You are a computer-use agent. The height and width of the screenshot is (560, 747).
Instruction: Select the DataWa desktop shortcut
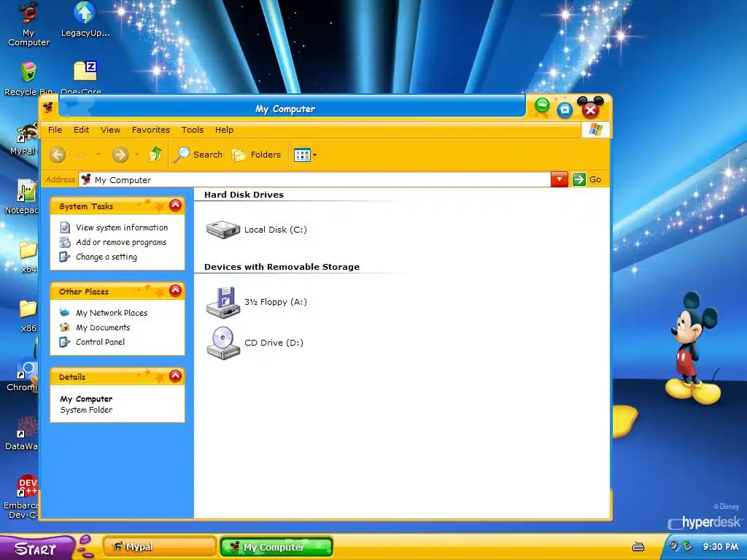[21, 433]
